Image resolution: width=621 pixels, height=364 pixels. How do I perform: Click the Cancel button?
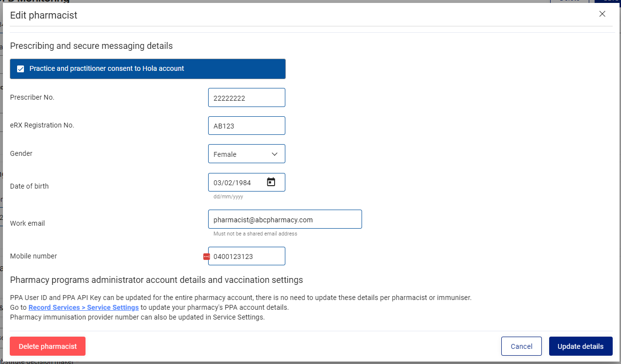pyautogui.click(x=521, y=346)
